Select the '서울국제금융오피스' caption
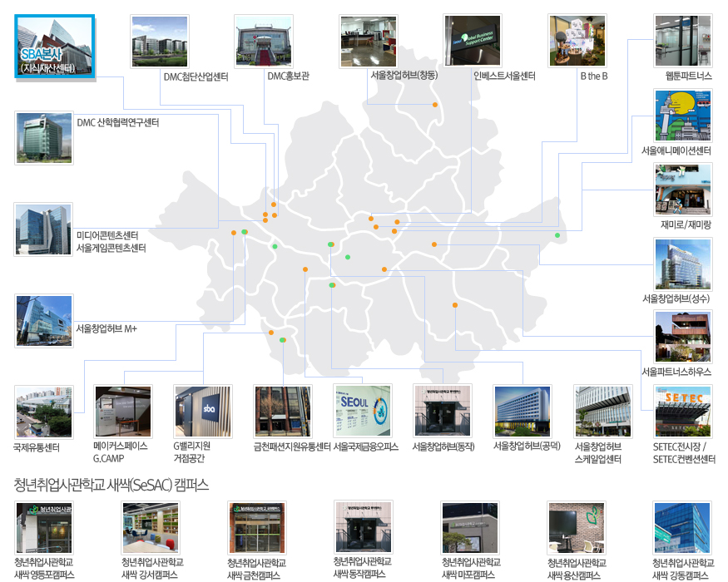The image size is (728, 582). click(366, 447)
